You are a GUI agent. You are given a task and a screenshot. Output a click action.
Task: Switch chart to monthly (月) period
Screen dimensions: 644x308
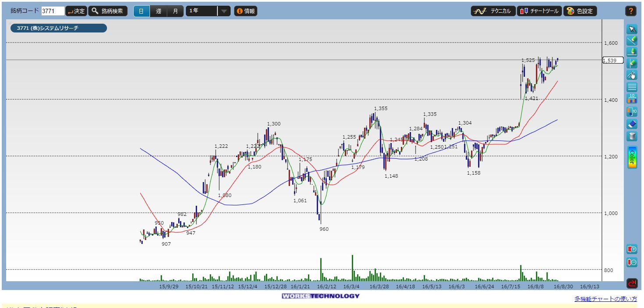(175, 11)
